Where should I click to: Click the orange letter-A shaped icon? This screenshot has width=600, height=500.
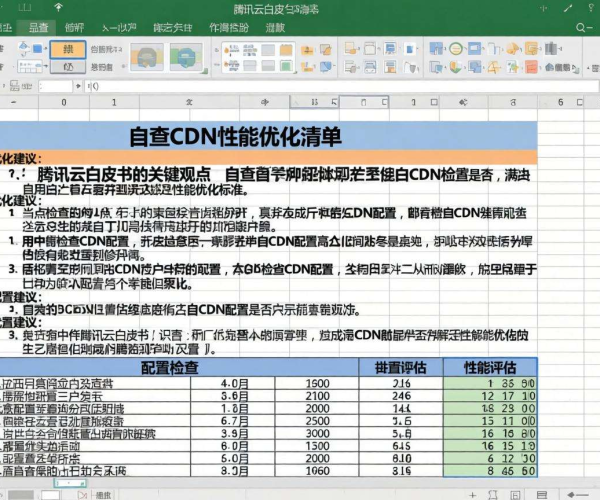click(494, 68)
